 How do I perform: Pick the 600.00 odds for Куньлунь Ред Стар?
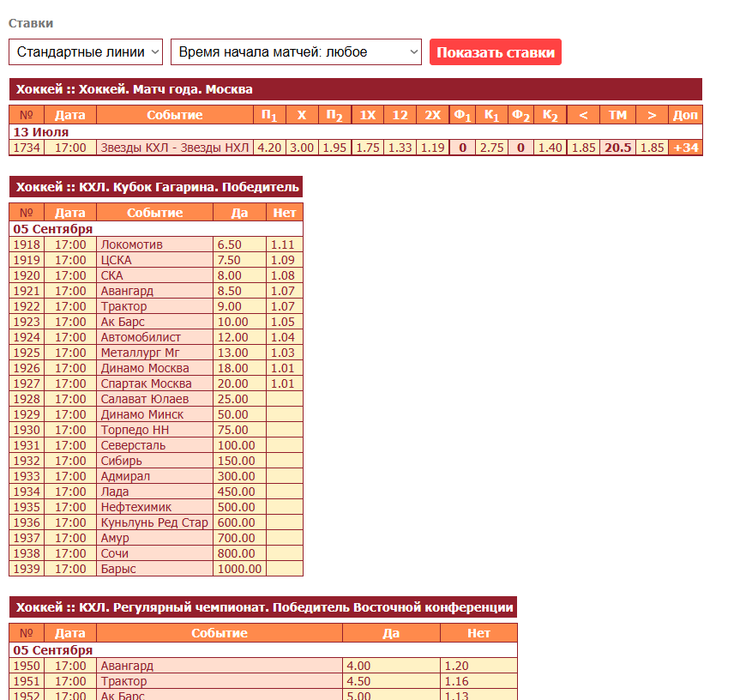click(x=239, y=522)
